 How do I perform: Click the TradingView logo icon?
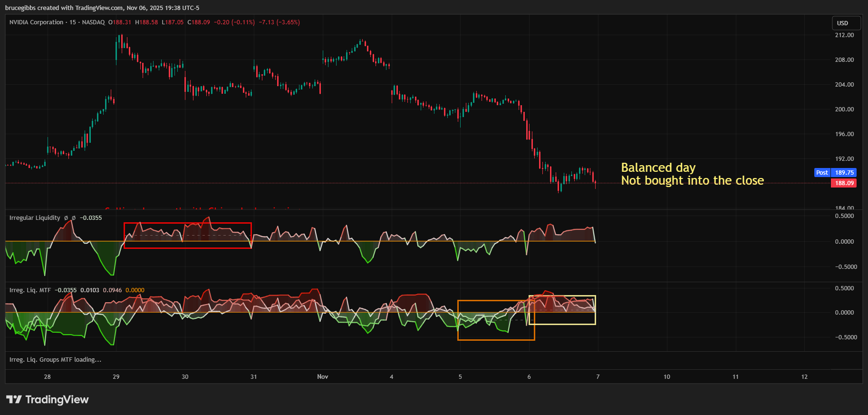14,399
